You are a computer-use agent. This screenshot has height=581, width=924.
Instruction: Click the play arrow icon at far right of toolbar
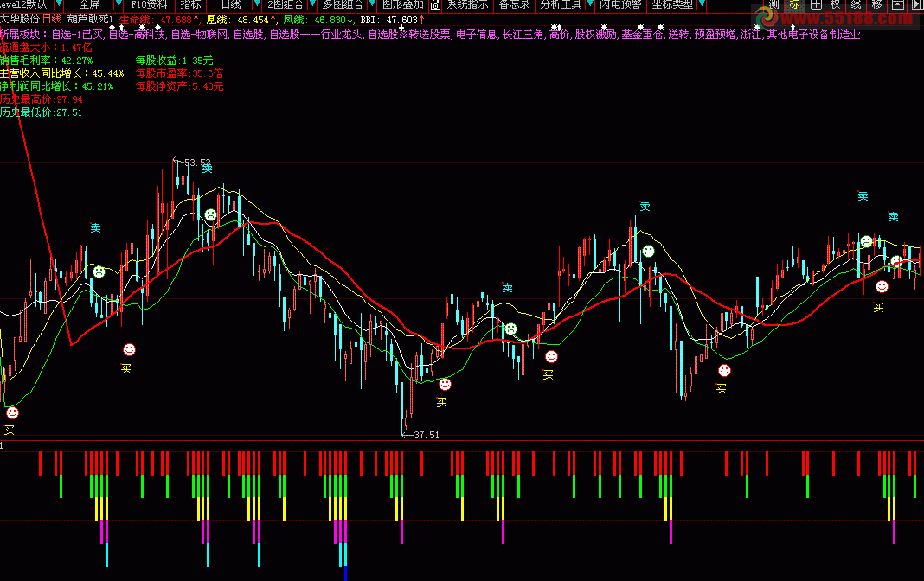click(916, 4)
